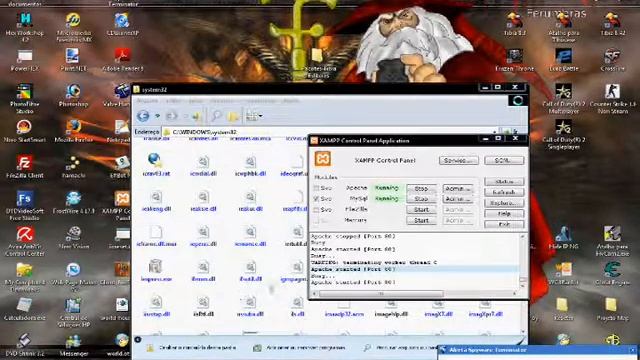Start the FileZilla module
Screen dimensions: 640x360
coord(421,210)
